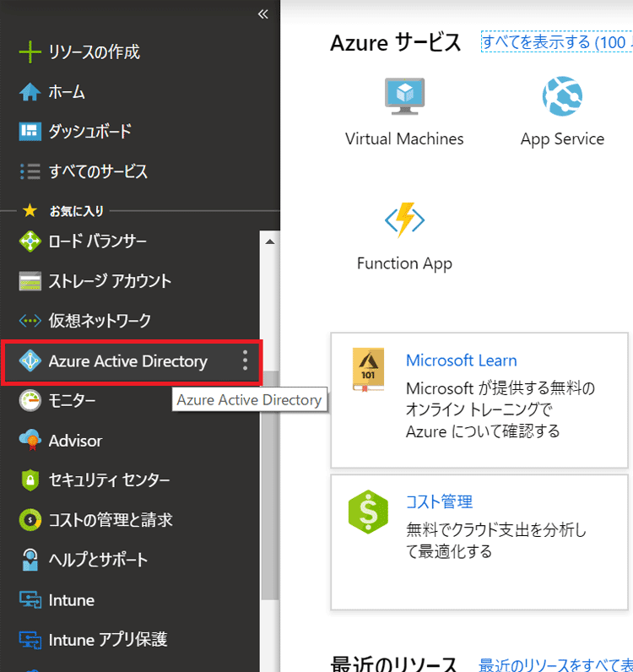Click the Advisor cloud icon

[30, 440]
